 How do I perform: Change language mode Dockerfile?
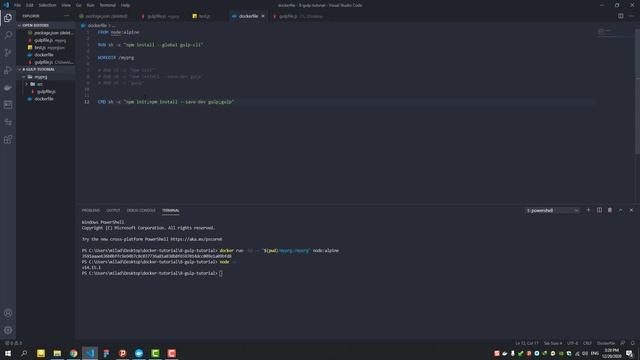606,343
